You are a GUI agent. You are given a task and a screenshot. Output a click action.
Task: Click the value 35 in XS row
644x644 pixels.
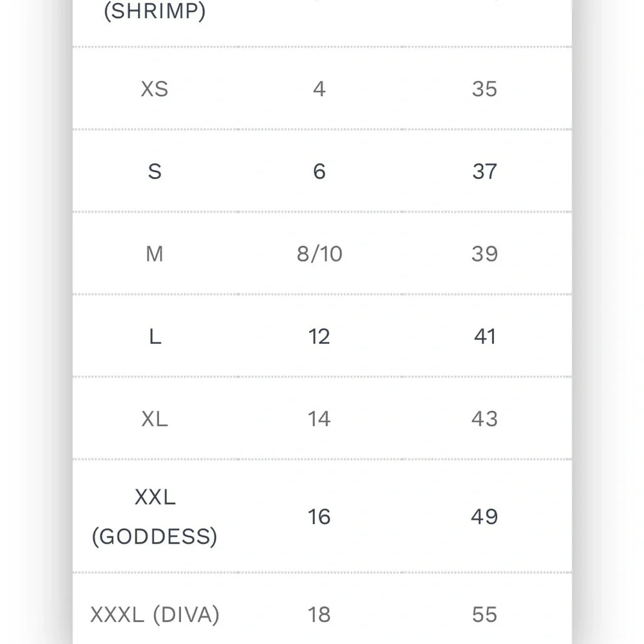pos(484,89)
